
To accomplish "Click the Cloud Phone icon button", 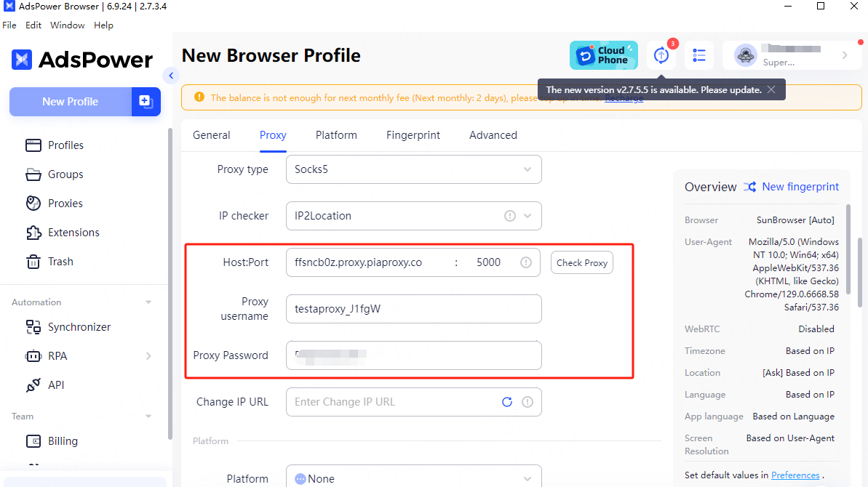I will 603,55.
